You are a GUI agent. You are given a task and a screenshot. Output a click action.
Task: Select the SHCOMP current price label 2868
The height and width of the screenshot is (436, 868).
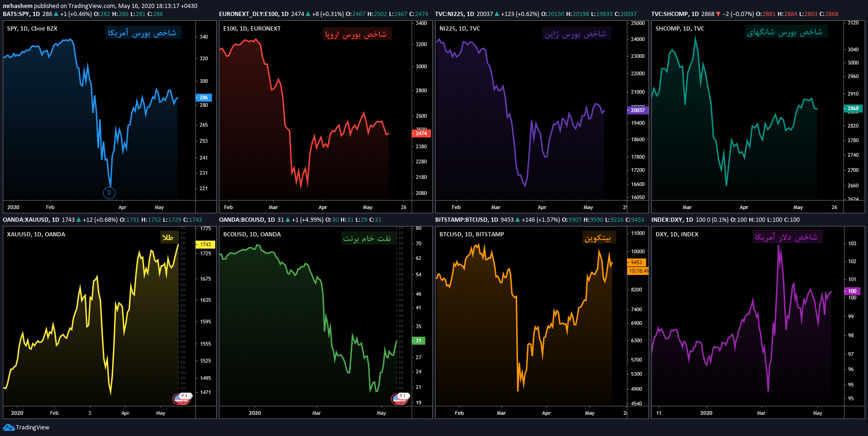point(853,108)
